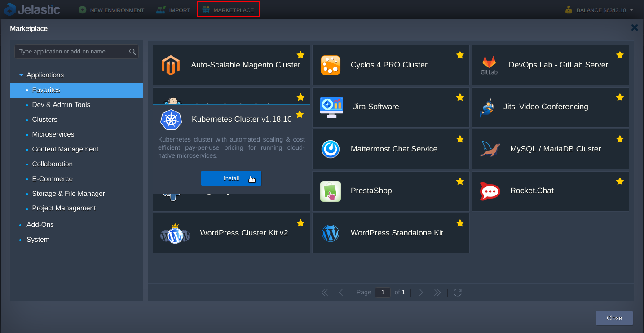Click WordPress Standalone Kit title
644x333 pixels.
397,233
